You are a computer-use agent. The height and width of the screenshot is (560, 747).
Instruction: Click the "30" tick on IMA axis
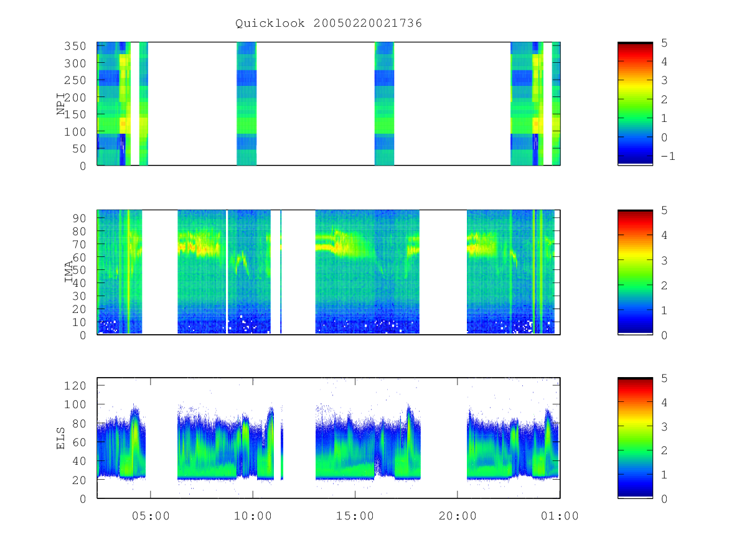click(x=80, y=296)
